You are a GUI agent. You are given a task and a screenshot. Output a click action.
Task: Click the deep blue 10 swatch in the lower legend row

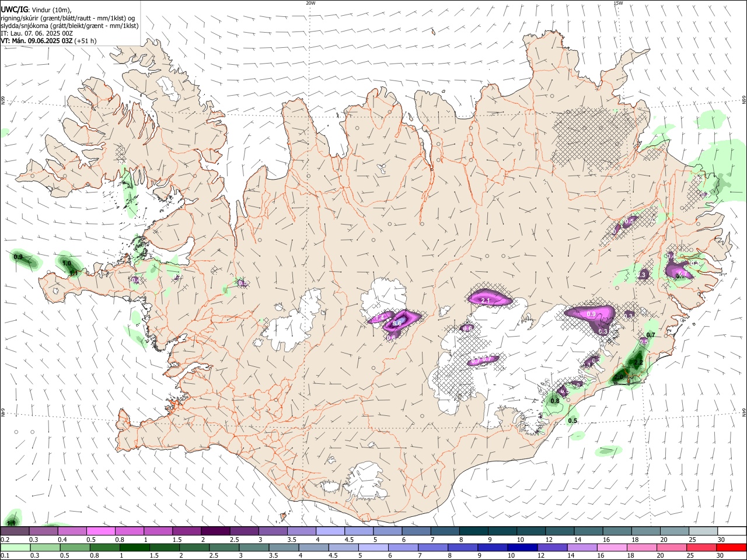point(522,547)
